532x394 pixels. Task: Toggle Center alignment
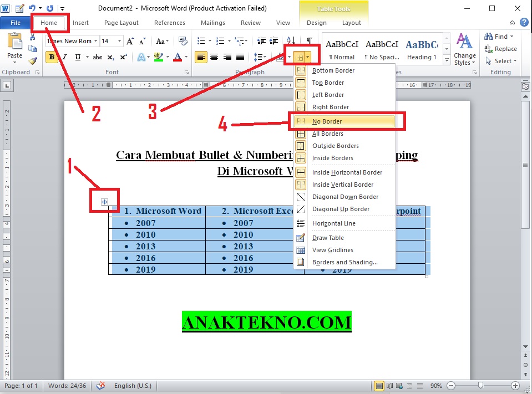[214, 57]
